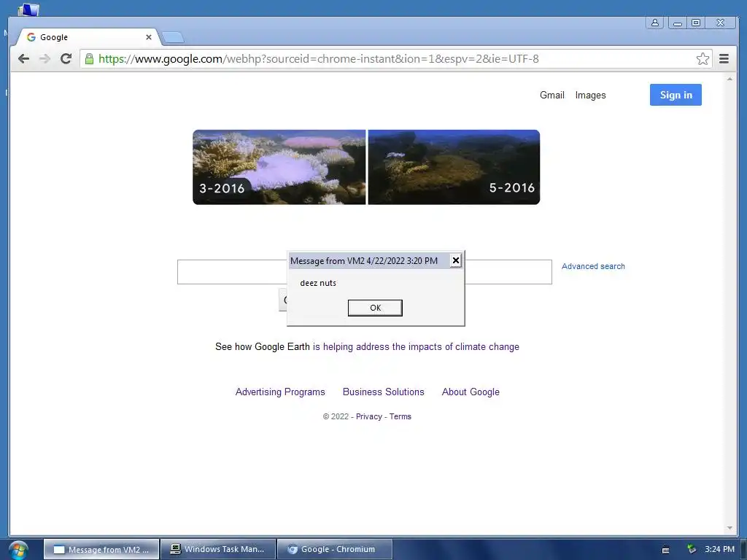Click the keyboard tray icon
The image size is (747, 560).
(665, 550)
